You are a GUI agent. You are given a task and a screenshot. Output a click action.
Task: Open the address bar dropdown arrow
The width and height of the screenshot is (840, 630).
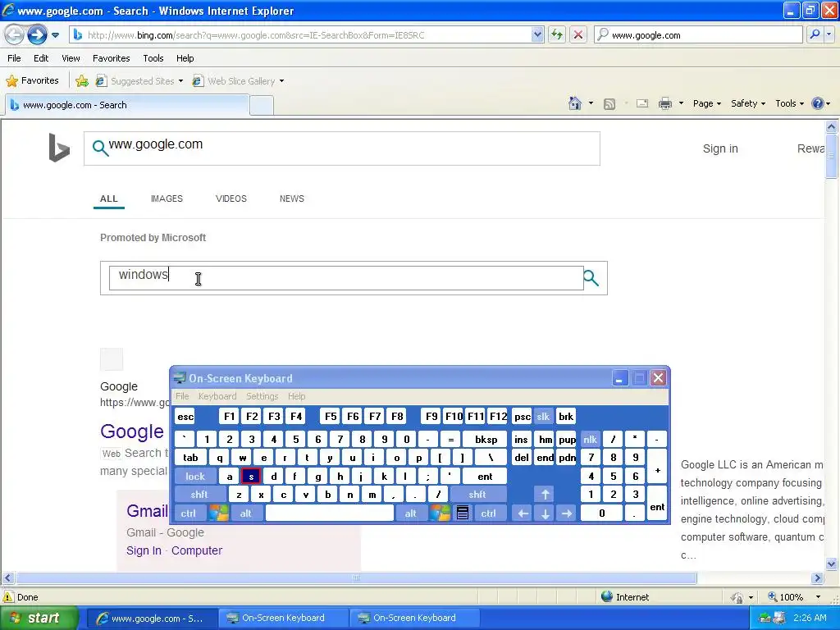(x=537, y=34)
